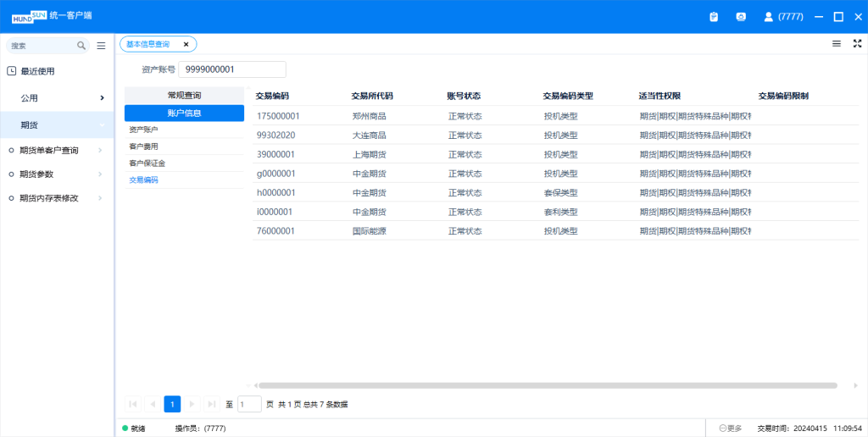Toggle the sidebar hamburger menu icon
Screen dimensions: 868x437
click(x=101, y=46)
